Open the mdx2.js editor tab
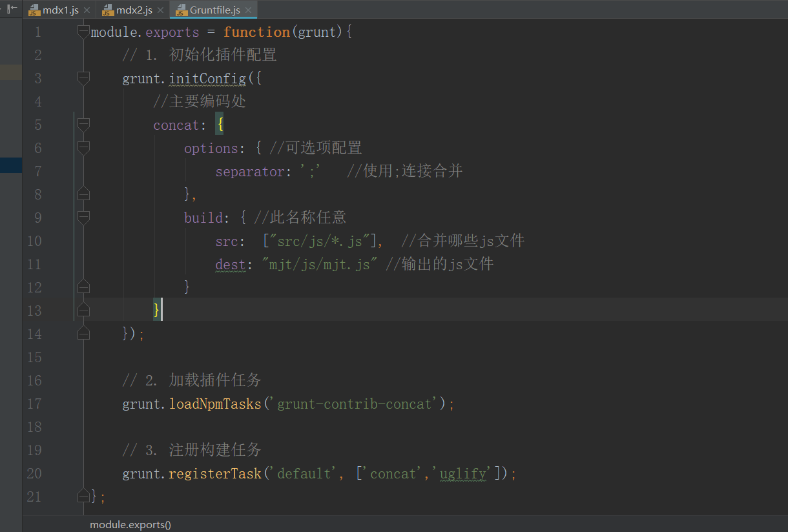Viewport: 788px width, 532px height. [134, 10]
